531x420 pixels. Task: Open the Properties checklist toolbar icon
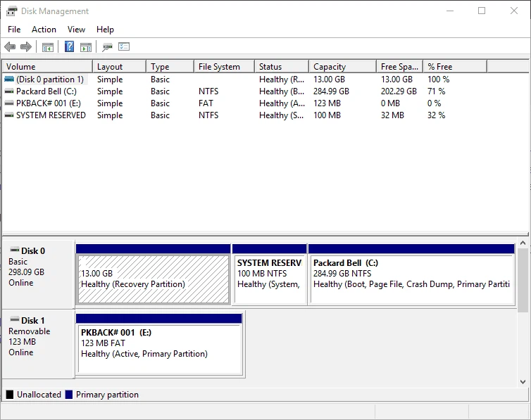(x=124, y=47)
